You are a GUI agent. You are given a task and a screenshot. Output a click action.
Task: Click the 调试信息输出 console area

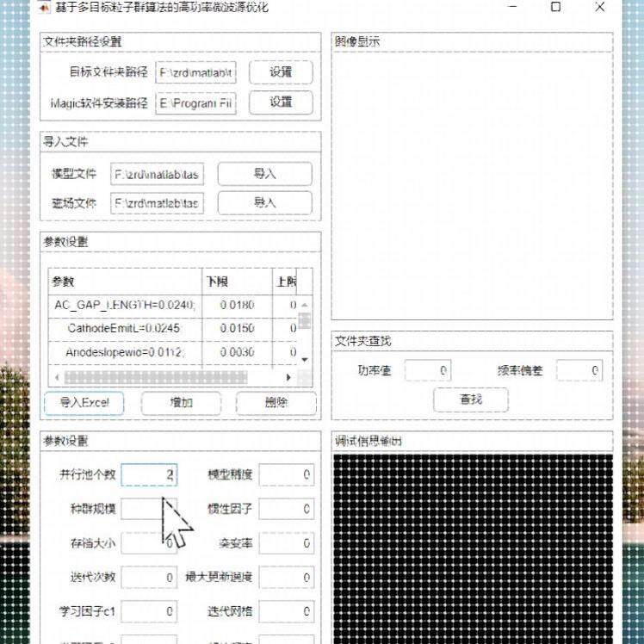point(473,548)
